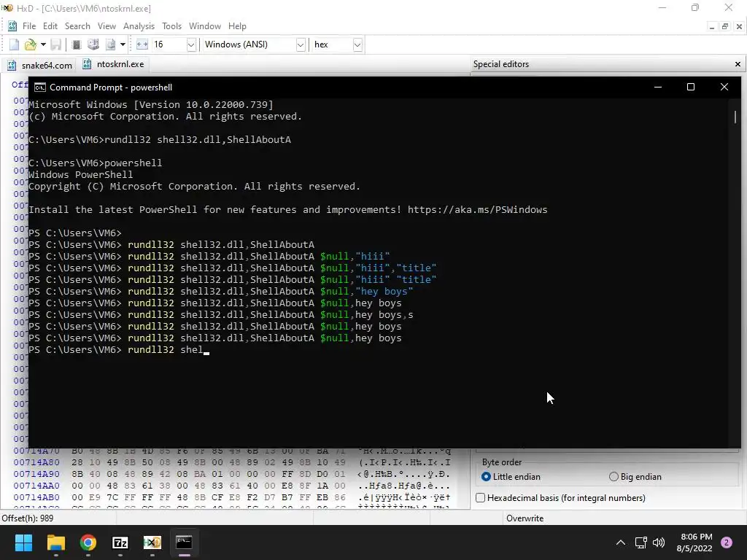Click the ntoskrnl.exe tab file icon
Viewport: 747px width, 560px height.
87,64
